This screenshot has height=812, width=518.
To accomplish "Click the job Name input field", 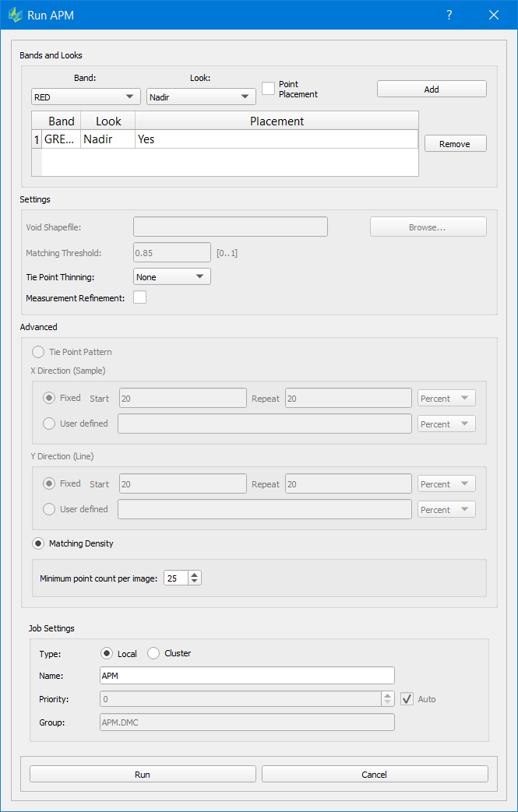I will point(247,676).
